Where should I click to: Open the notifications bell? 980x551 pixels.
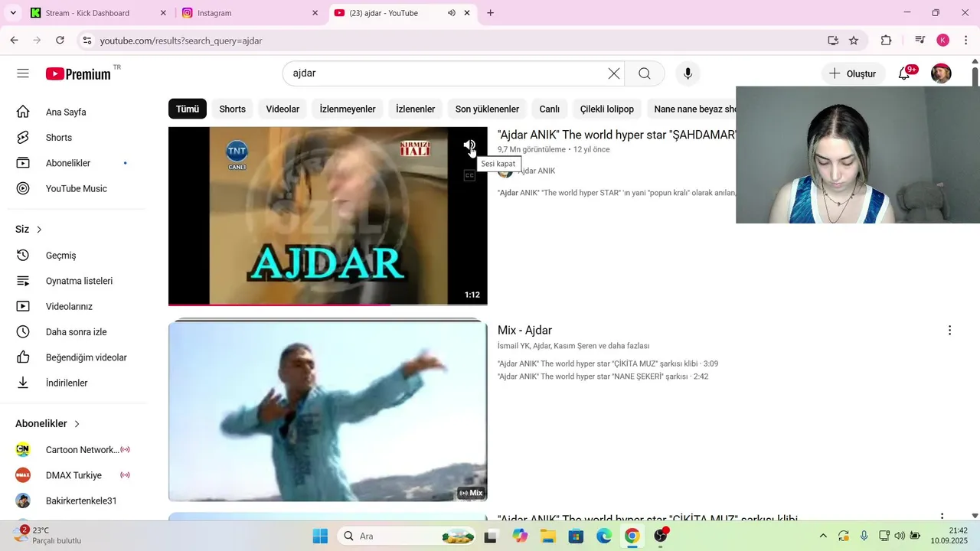(904, 73)
